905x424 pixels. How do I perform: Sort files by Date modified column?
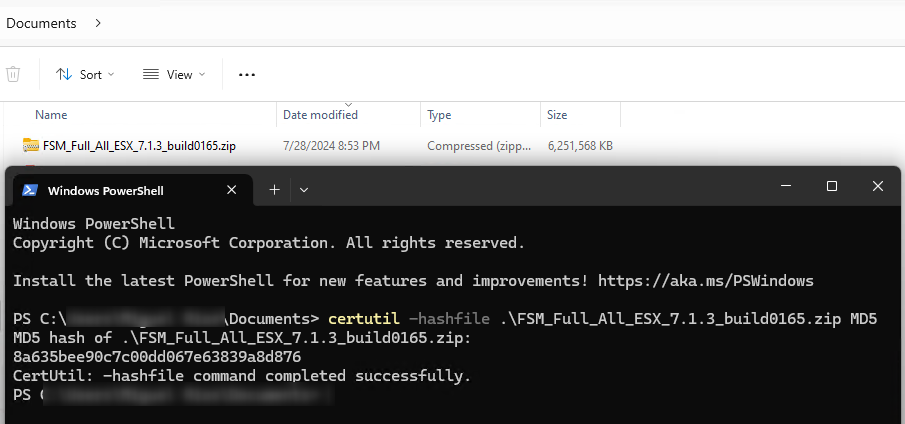tap(320, 115)
